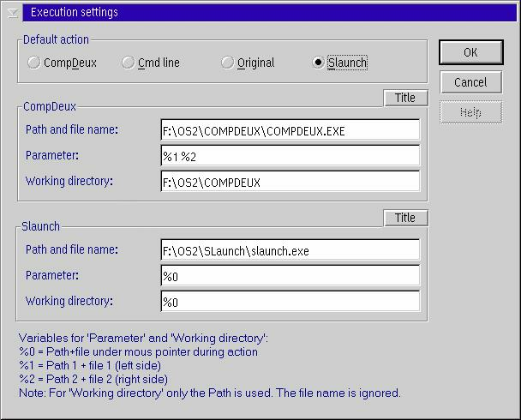521x420 pixels.
Task: Click the 'CompDeux' group heading label
Action: click(x=50, y=106)
